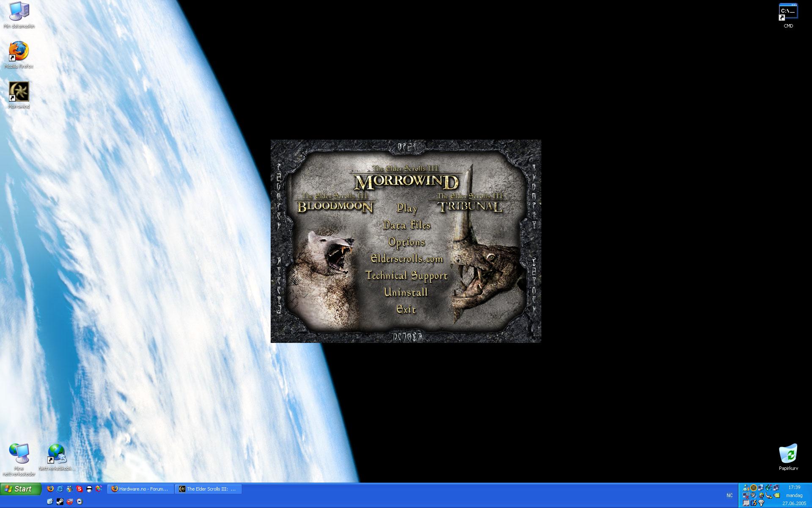The image size is (812, 508).
Task: Launch Internet Explorer from quick launch
Action: (x=60, y=489)
